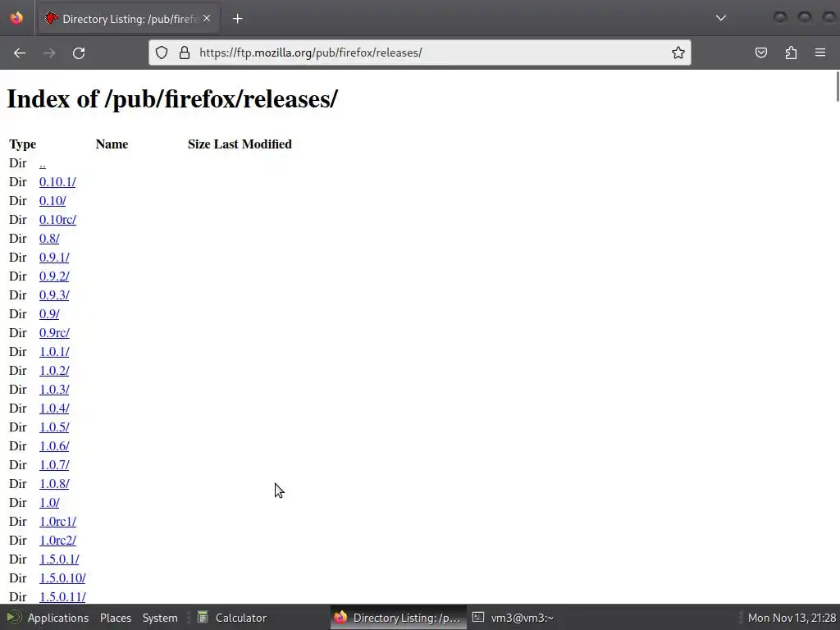Open the System menu in the panel
The width and height of the screenshot is (840, 630).
(160, 618)
